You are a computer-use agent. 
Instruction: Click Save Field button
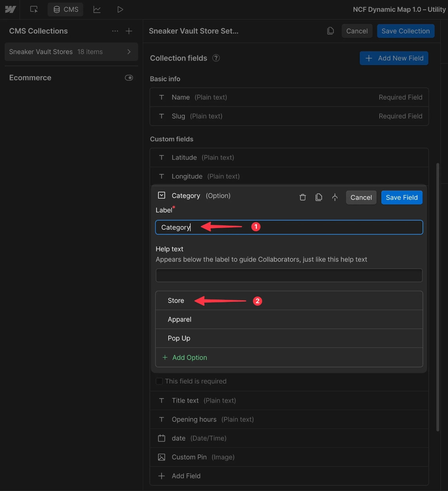point(402,197)
